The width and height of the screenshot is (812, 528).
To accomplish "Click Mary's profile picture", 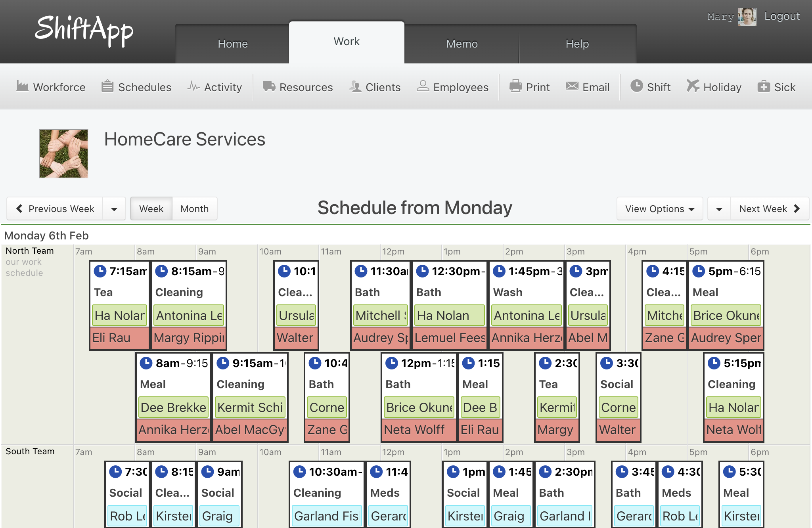I will click(x=747, y=17).
